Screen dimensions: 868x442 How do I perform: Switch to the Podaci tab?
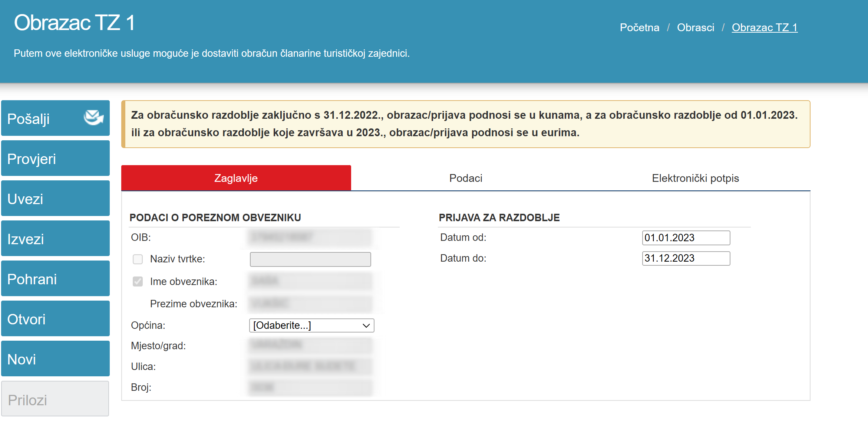[466, 178]
